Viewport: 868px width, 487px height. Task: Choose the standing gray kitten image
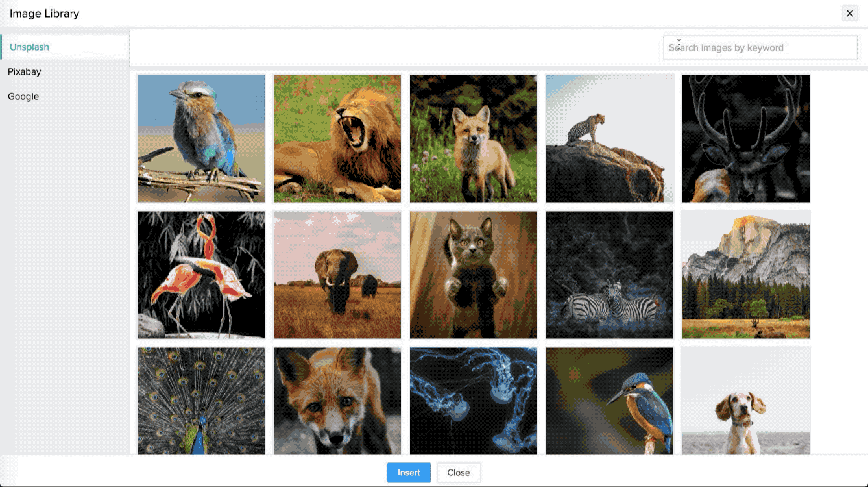[x=474, y=275]
